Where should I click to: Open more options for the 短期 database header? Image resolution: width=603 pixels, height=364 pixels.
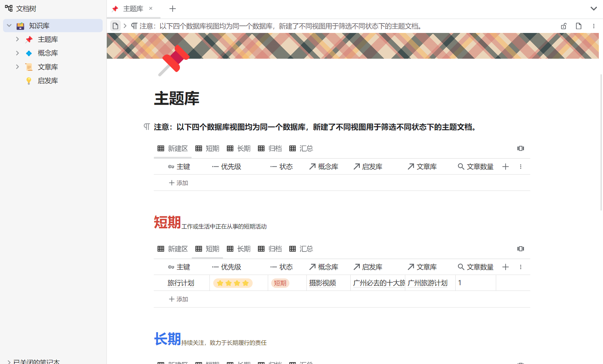click(x=520, y=267)
